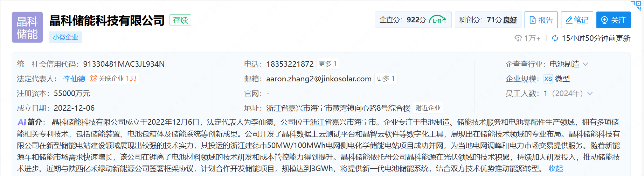The width and height of the screenshot is (644, 176).
Task: Click the view count cloud icon
Action: [x=518, y=38]
